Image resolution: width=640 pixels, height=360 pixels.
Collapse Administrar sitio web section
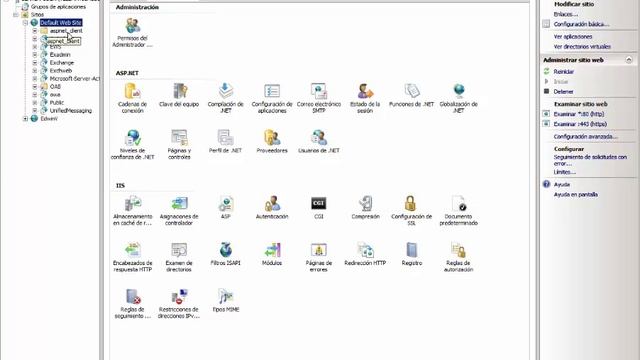point(629,60)
